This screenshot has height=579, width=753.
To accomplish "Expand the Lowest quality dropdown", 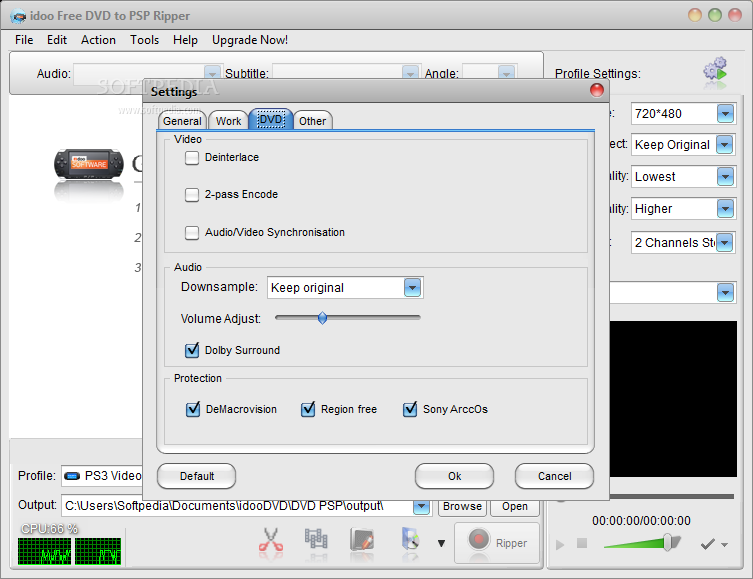I will pyautogui.click(x=725, y=177).
